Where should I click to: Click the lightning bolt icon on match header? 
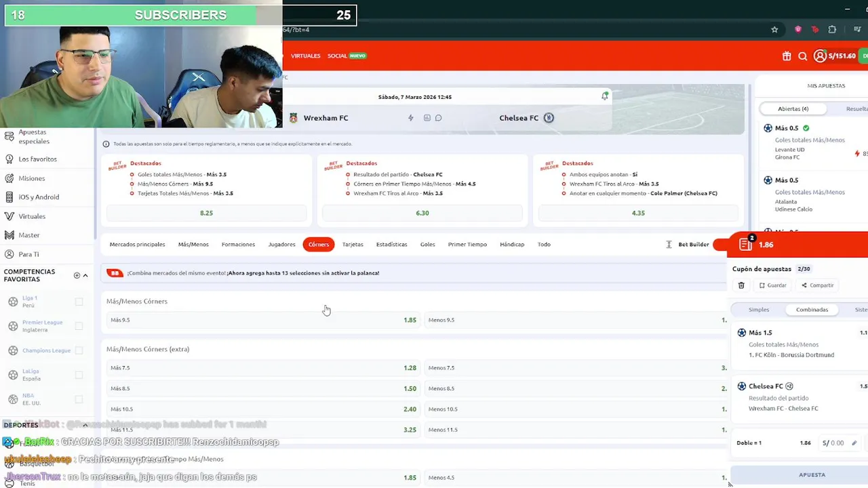coord(410,118)
